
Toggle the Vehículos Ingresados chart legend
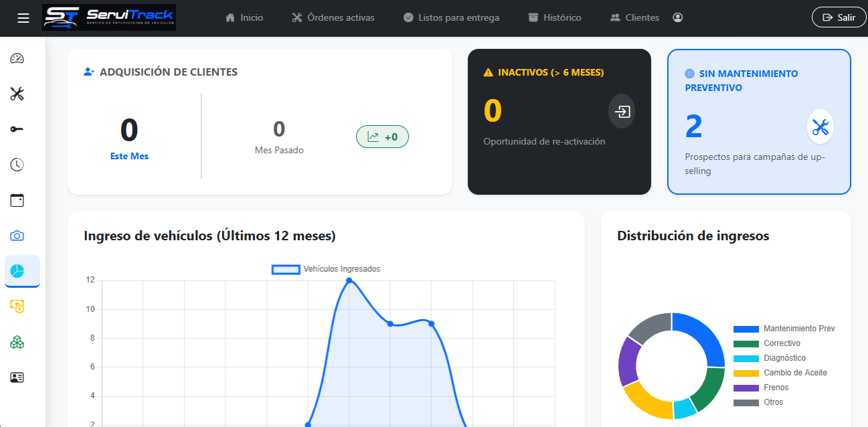tap(326, 269)
